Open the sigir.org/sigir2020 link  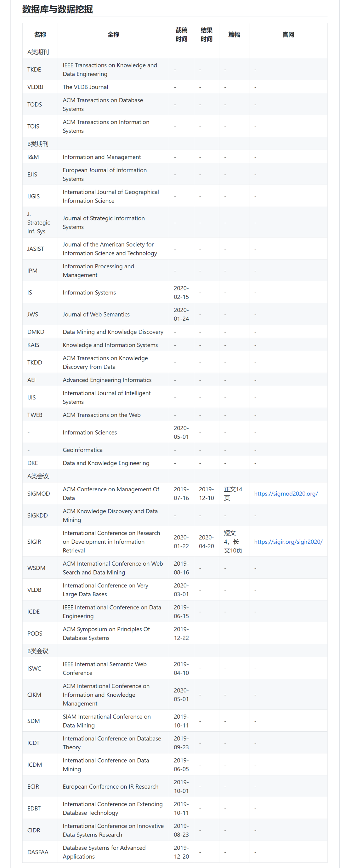click(x=288, y=541)
